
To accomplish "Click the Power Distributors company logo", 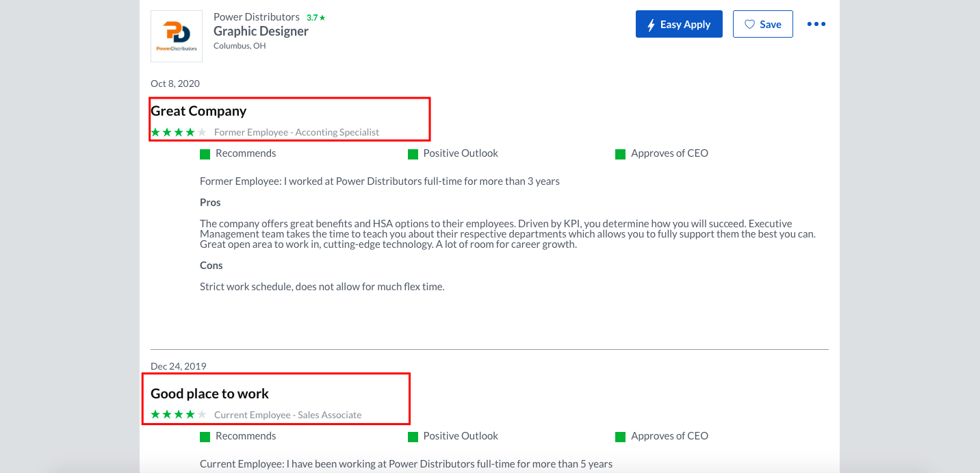I will click(x=177, y=36).
